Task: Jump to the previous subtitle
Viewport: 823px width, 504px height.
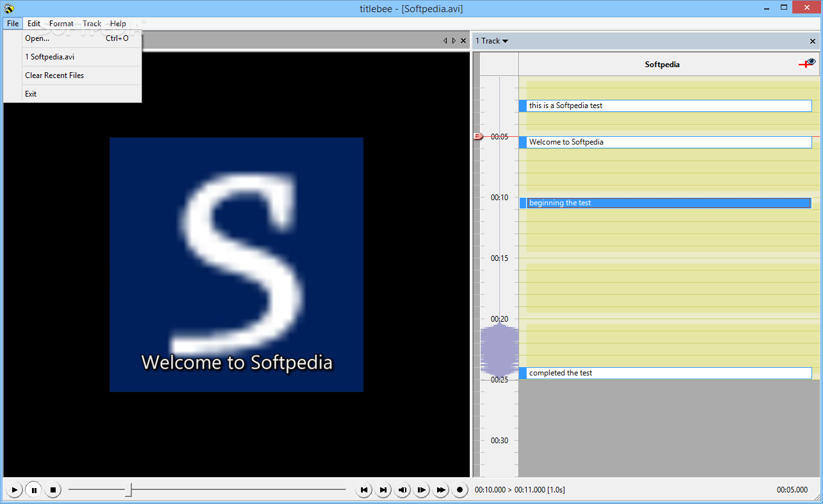Action: 364,490
